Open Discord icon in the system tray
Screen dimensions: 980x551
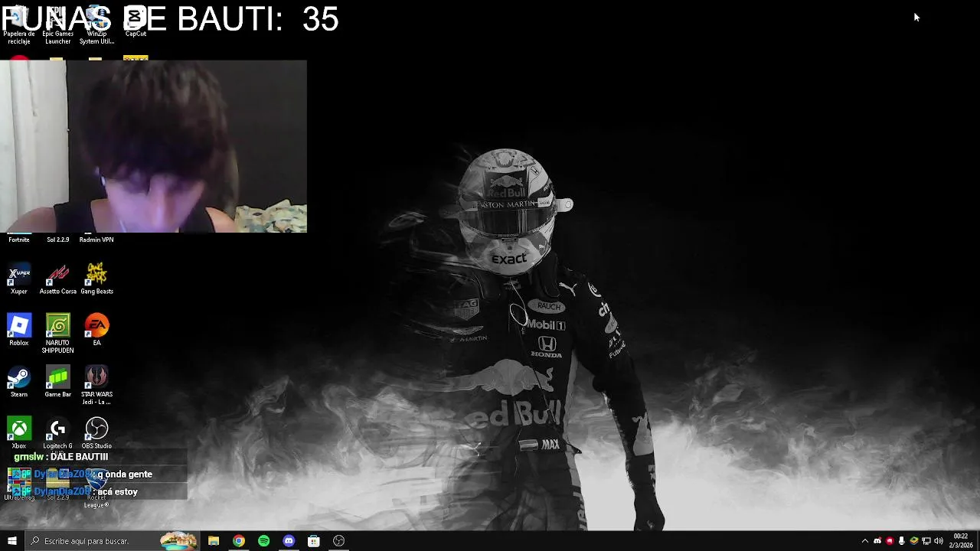pos(877,541)
